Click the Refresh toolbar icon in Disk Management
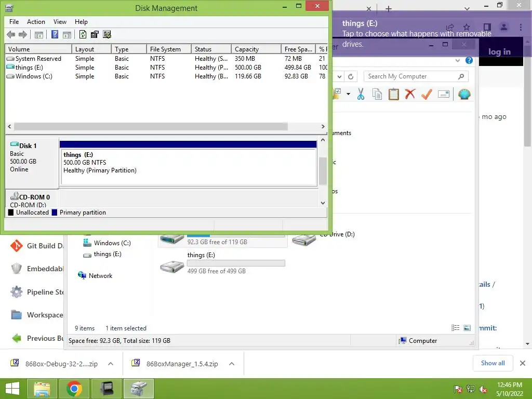 pos(83,34)
